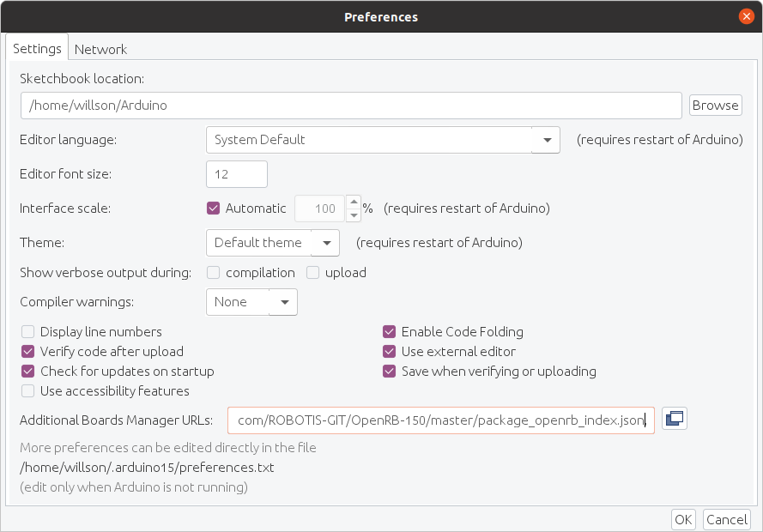This screenshot has height=532, width=763.
Task: Open the Theme dropdown
Action: [x=325, y=243]
